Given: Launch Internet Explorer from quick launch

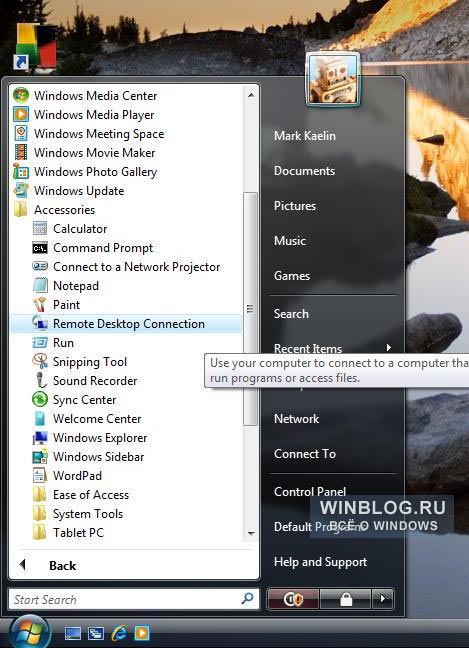Looking at the screenshot, I should (119, 633).
